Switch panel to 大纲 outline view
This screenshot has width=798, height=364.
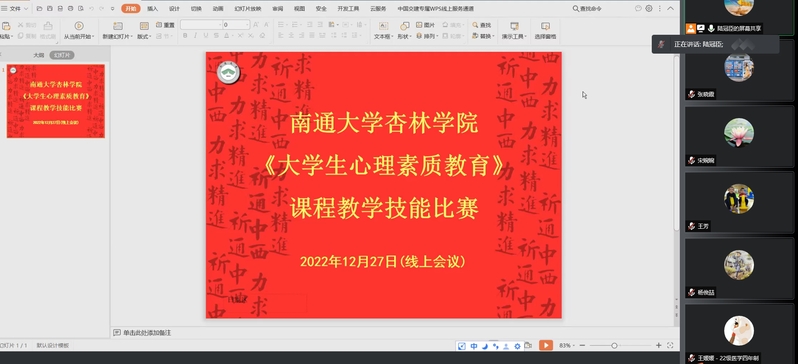39,55
